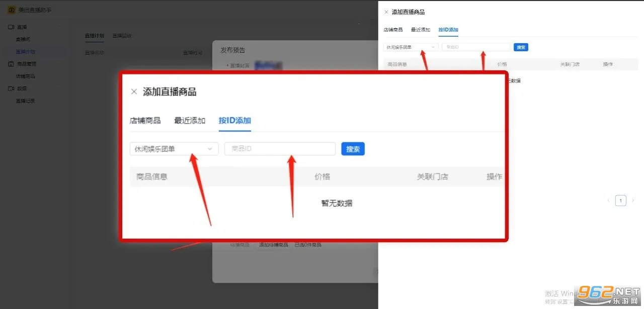
Task: Click the 添加待播商品 button
Action: pyautogui.click(x=273, y=245)
